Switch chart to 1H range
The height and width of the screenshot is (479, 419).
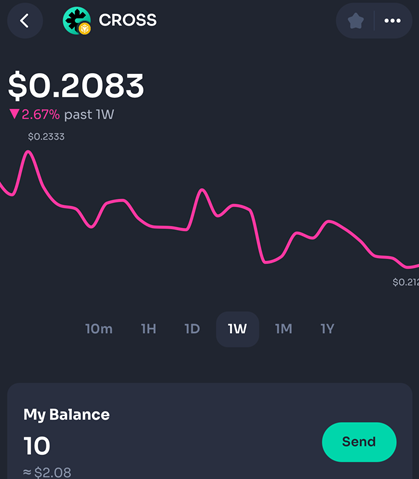pyautogui.click(x=149, y=329)
